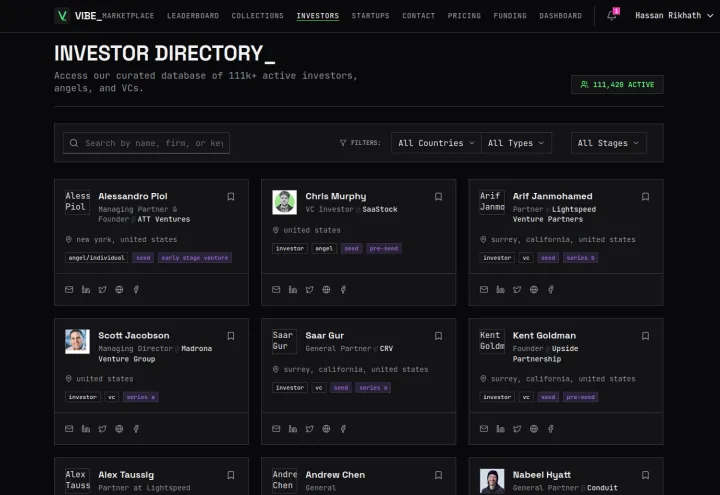Open Chris Murphy's Twitter icon
720x495 pixels.
309,289
